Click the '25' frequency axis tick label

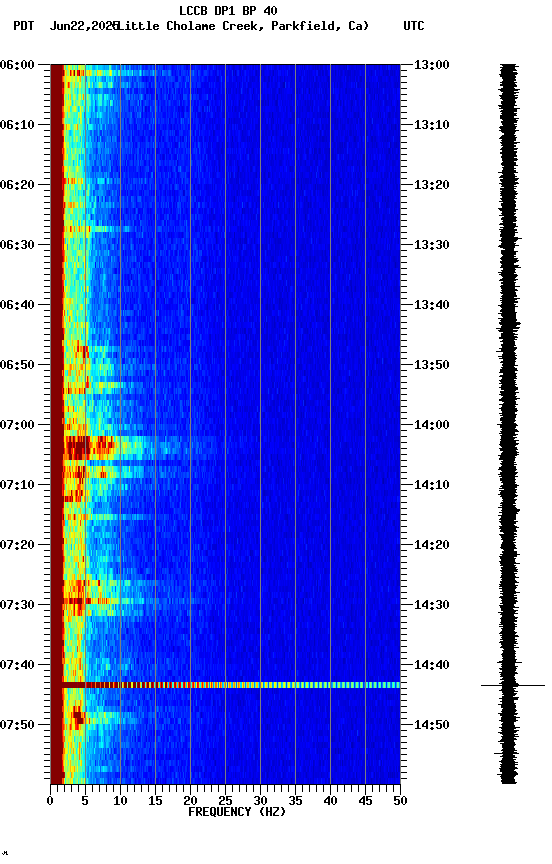point(225,801)
